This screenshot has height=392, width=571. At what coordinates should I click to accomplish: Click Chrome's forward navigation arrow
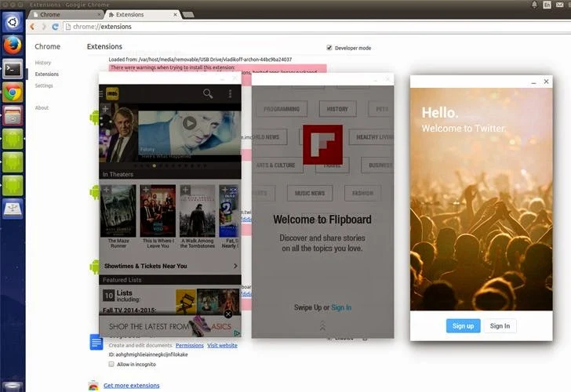click(44, 27)
